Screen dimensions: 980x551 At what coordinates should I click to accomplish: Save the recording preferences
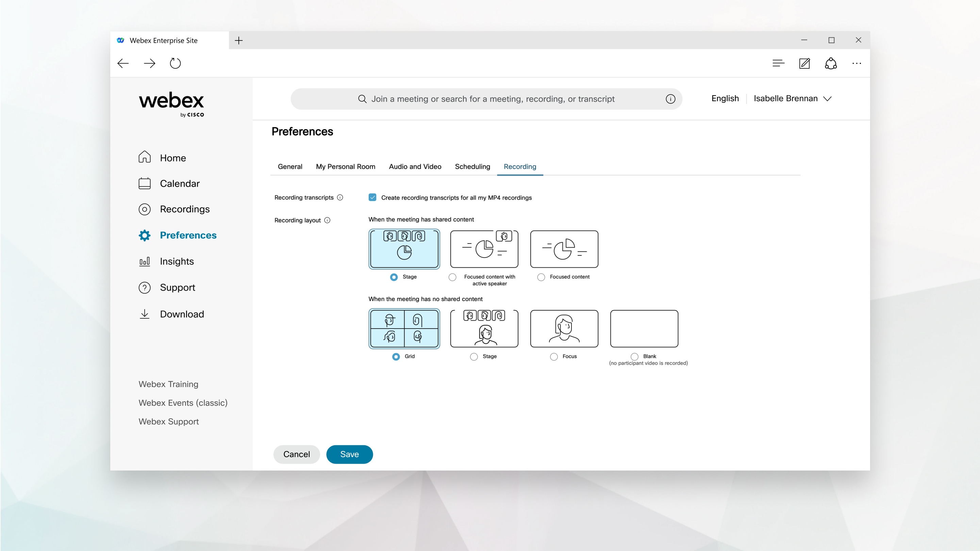(x=349, y=454)
